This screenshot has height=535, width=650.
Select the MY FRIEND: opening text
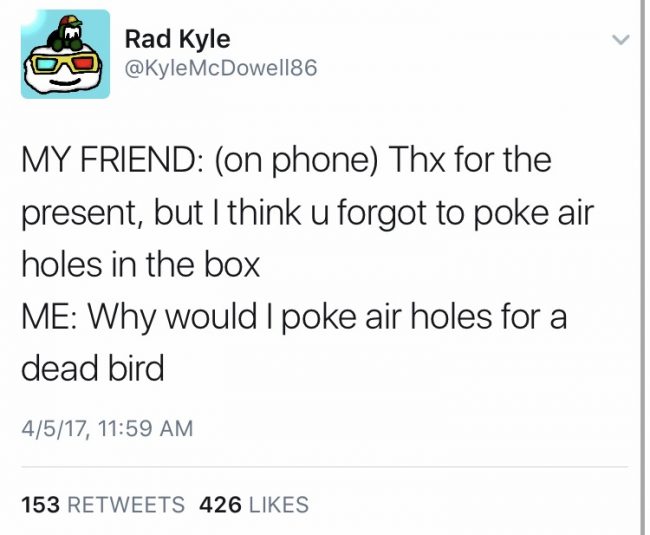click(x=112, y=160)
